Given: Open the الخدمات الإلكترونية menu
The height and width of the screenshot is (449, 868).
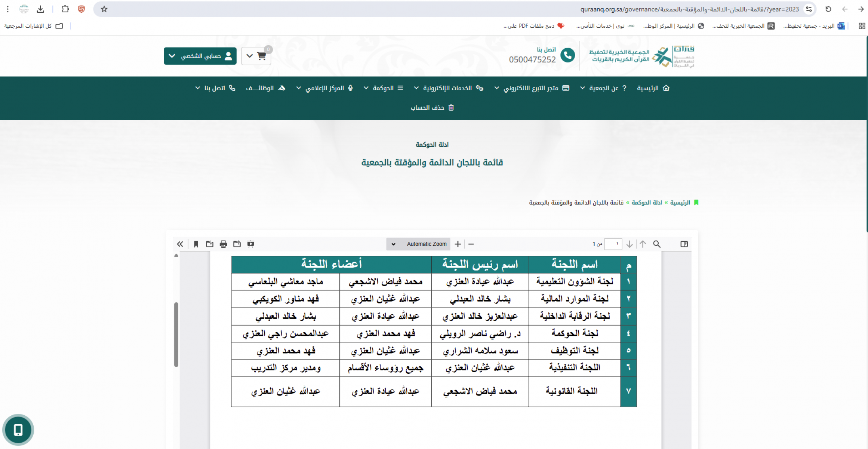Looking at the screenshot, I should pyautogui.click(x=448, y=88).
